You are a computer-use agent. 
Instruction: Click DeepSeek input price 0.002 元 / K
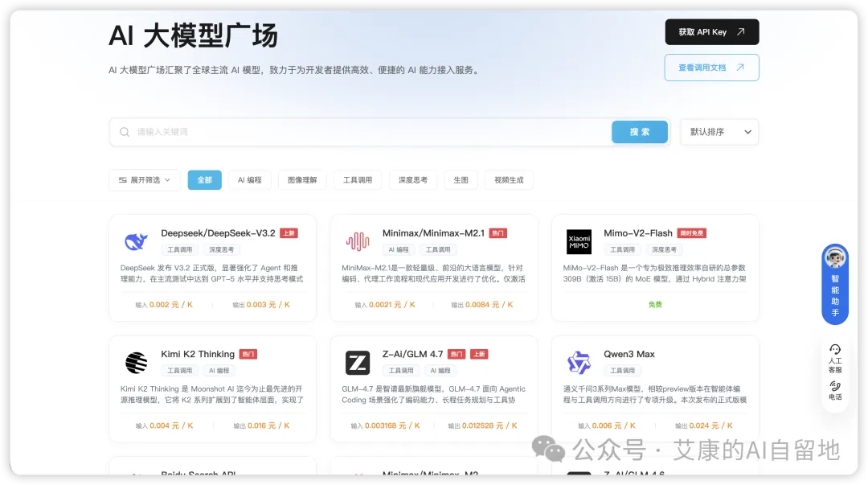click(x=171, y=305)
